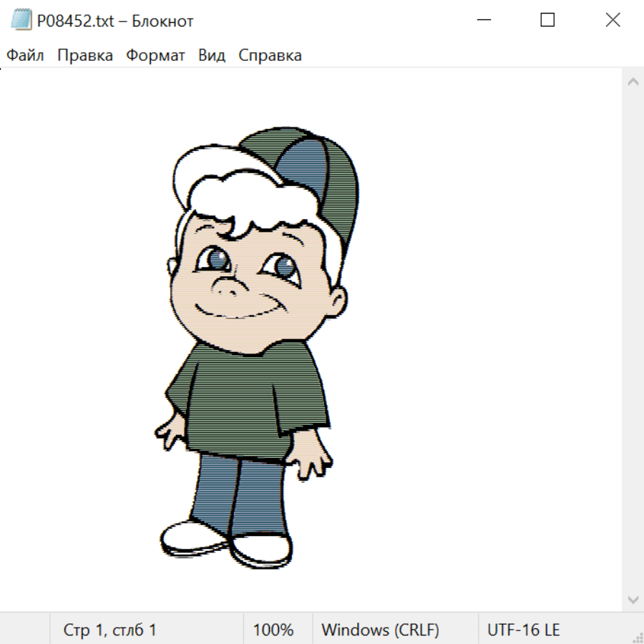This screenshot has height=644, width=644.
Task: Click the resize grip in the window corner
Action: point(638,638)
